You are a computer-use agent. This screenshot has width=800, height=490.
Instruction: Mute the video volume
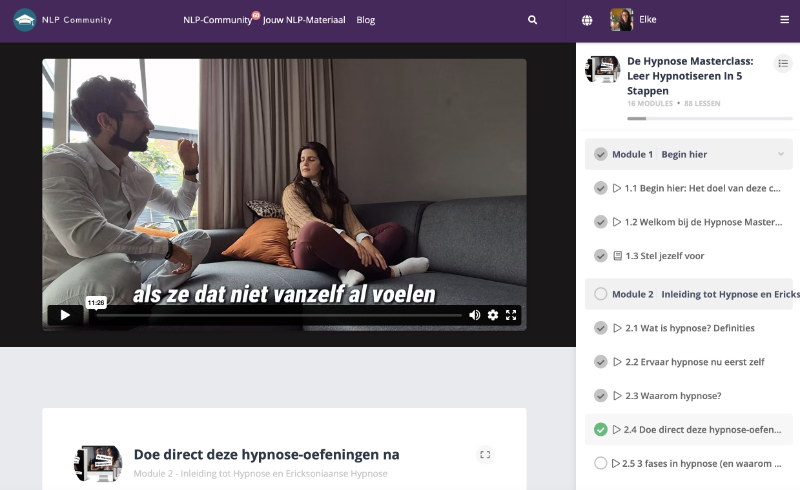coord(474,315)
